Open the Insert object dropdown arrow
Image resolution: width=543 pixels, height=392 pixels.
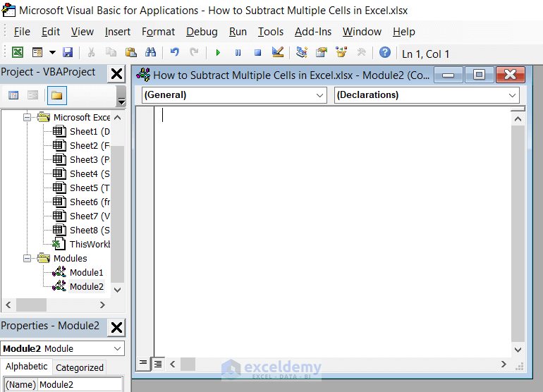(x=52, y=53)
